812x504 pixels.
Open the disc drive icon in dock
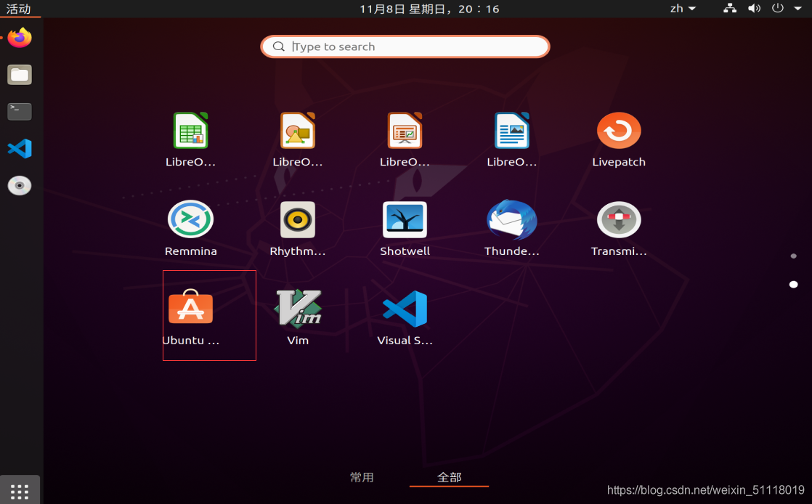[x=20, y=185]
